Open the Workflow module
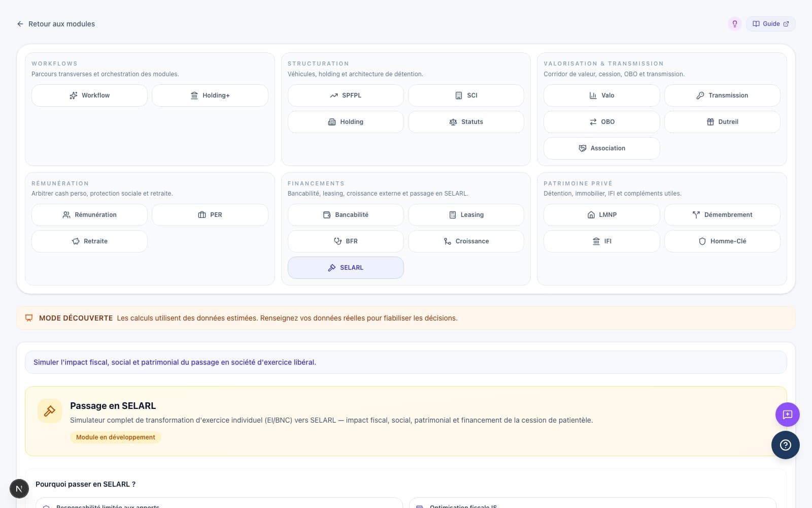The image size is (812, 508). click(x=89, y=96)
